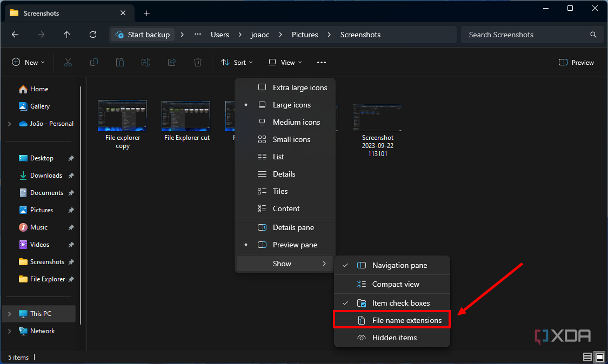
Task: Select the Rename icon in the toolbar
Action: pyautogui.click(x=145, y=62)
